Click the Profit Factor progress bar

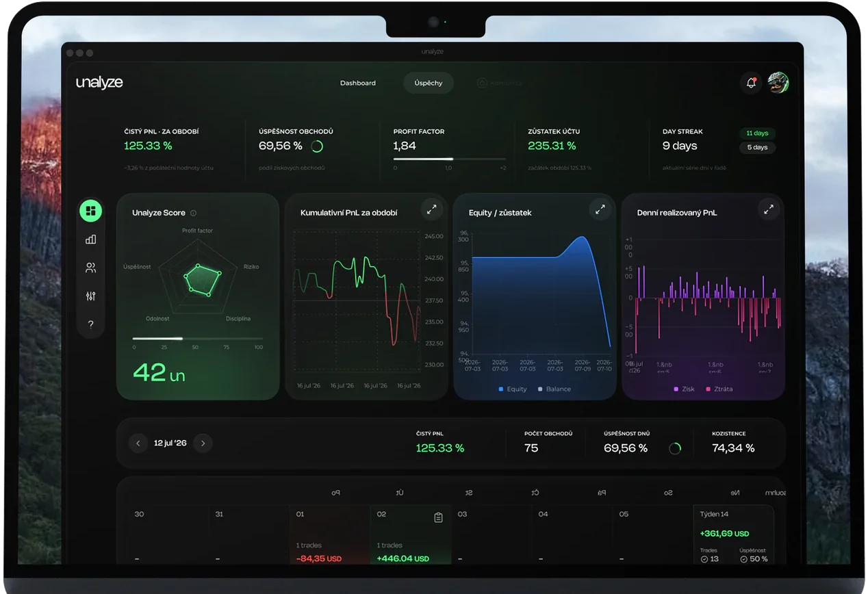point(450,159)
